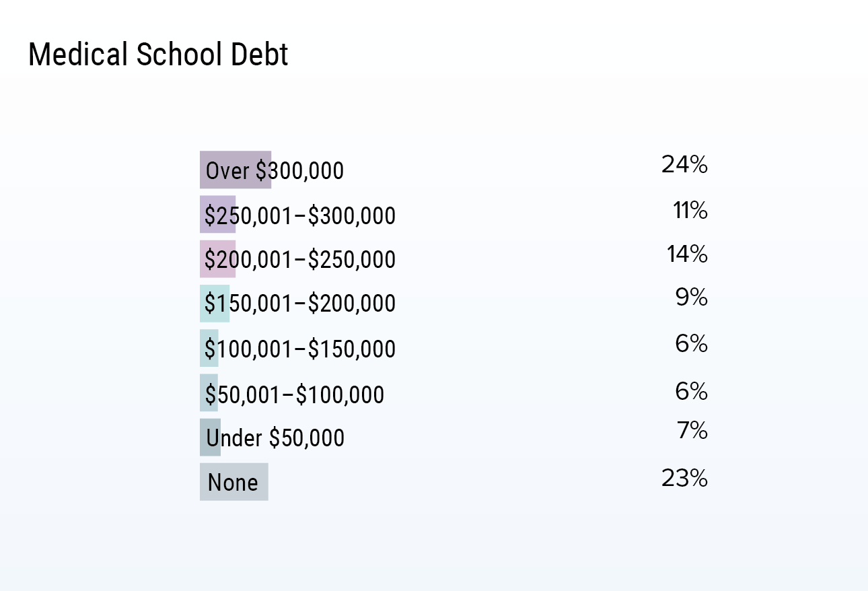
Task: Click the 6% value for $100,001–$150,000
Action: 692,344
